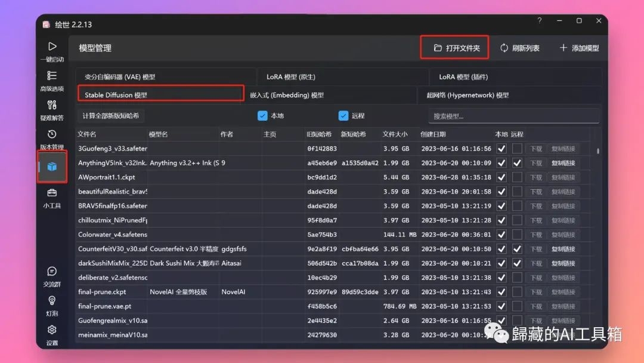Click the Aitasai author cell

coord(231,263)
